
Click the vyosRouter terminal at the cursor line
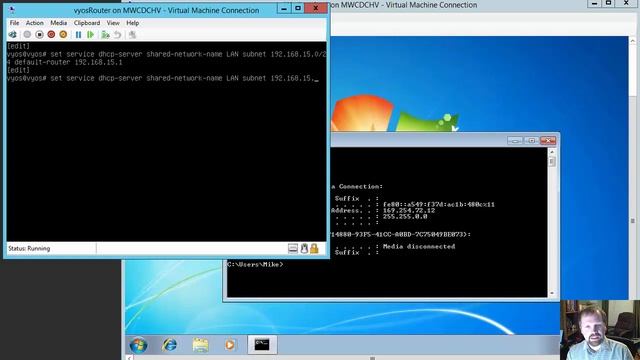[x=162, y=78]
